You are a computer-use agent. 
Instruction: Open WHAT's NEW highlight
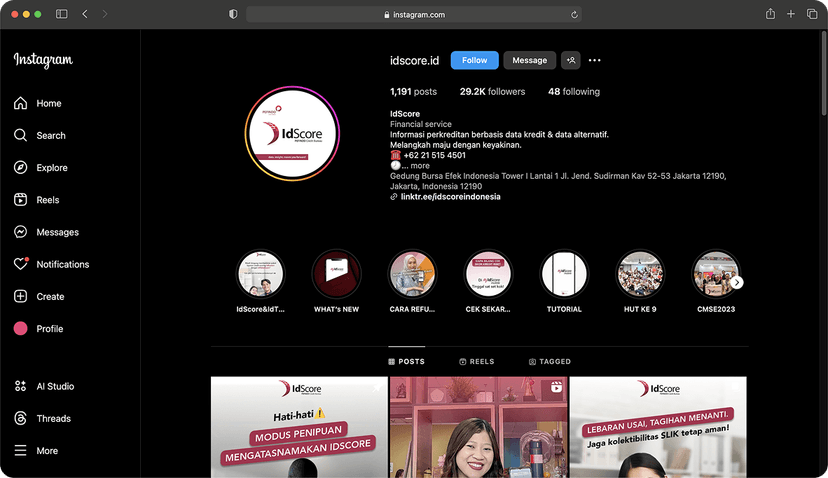point(336,274)
